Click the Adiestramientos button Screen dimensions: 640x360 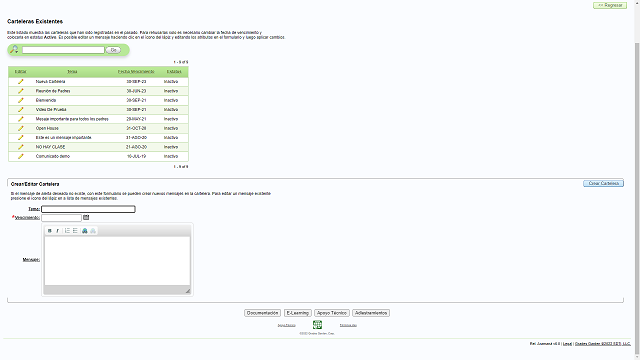[x=371, y=313]
